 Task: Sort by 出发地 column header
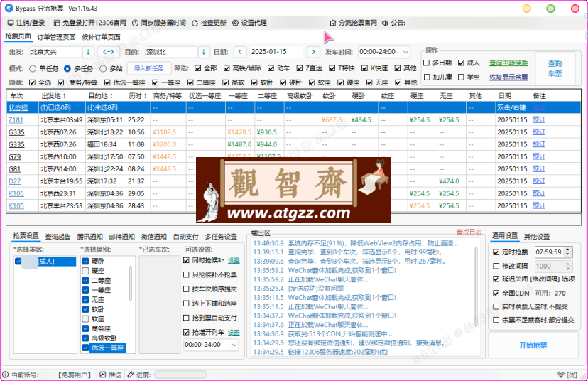(54, 96)
